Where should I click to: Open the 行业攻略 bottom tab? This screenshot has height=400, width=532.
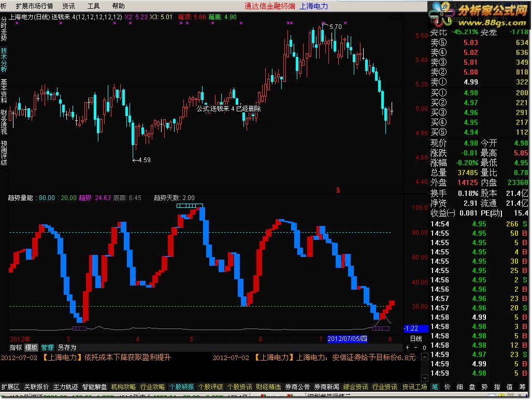point(152,387)
